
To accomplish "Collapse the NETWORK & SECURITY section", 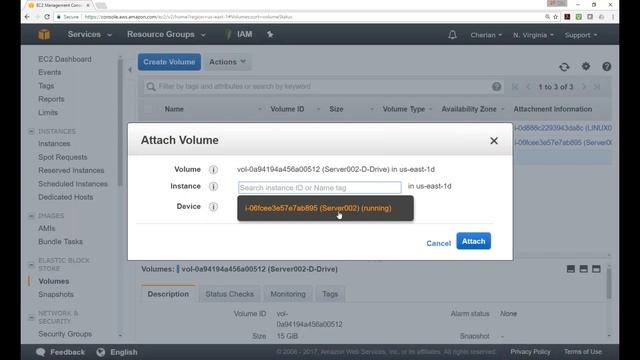I will point(31,317).
